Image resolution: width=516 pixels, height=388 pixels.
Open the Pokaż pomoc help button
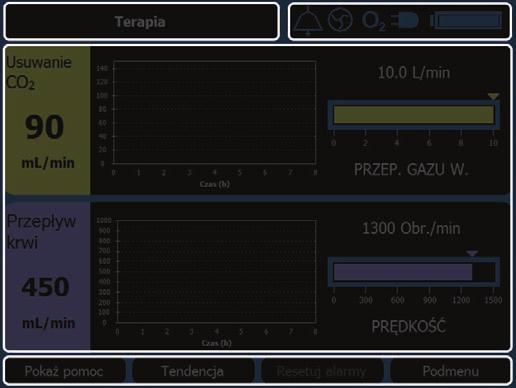click(x=64, y=371)
